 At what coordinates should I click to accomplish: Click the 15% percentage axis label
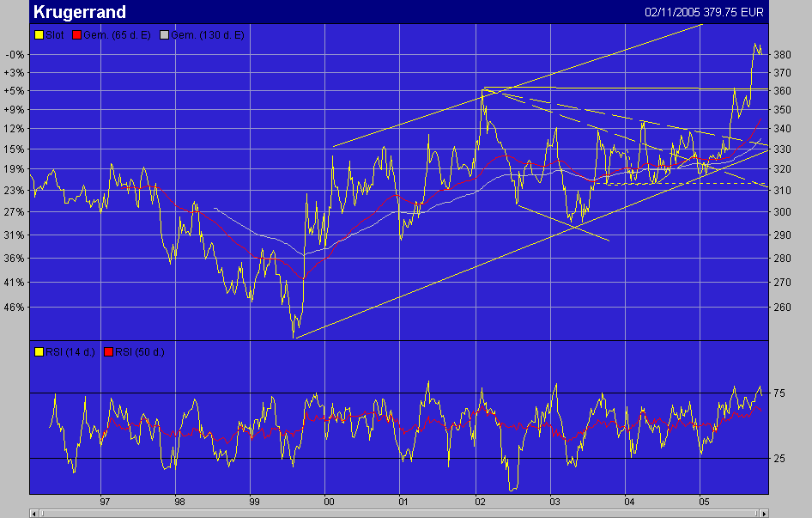(x=15, y=149)
